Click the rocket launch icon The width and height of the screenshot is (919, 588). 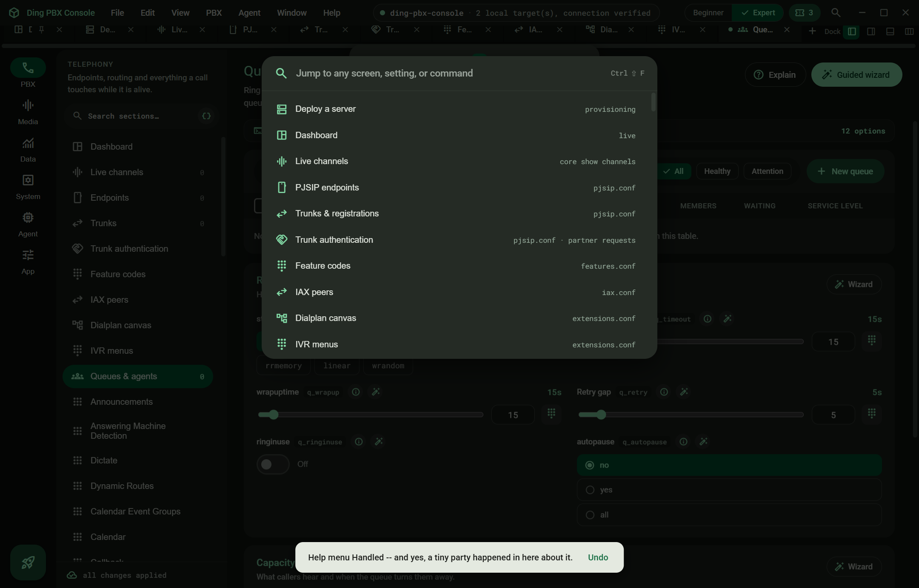(x=28, y=562)
